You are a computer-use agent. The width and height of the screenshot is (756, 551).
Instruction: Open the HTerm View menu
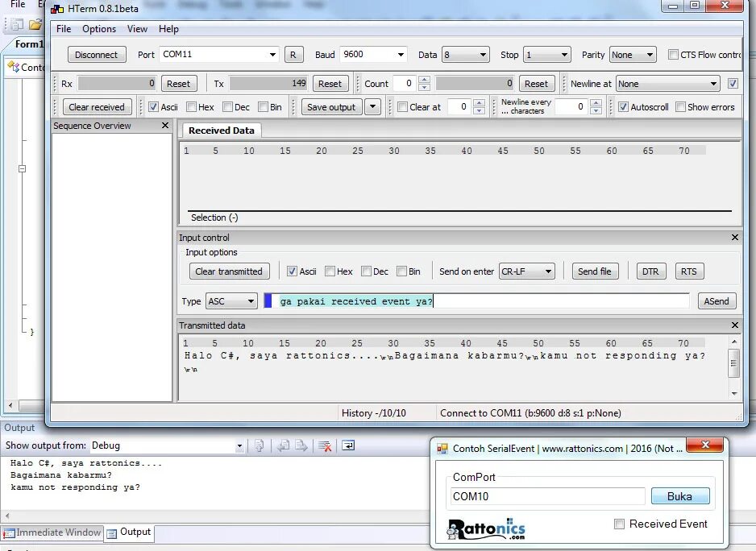(x=137, y=29)
